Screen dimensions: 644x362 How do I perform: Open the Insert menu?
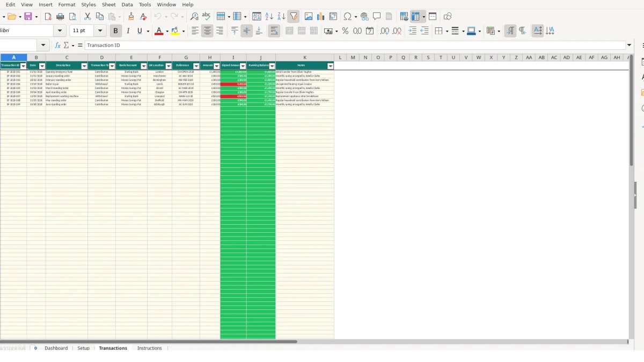46,4
